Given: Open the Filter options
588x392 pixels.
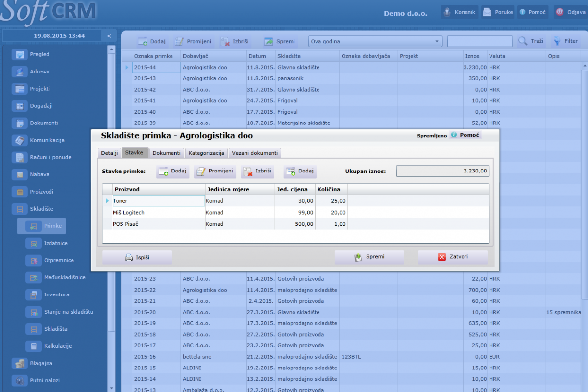Looking at the screenshot, I should coord(566,41).
